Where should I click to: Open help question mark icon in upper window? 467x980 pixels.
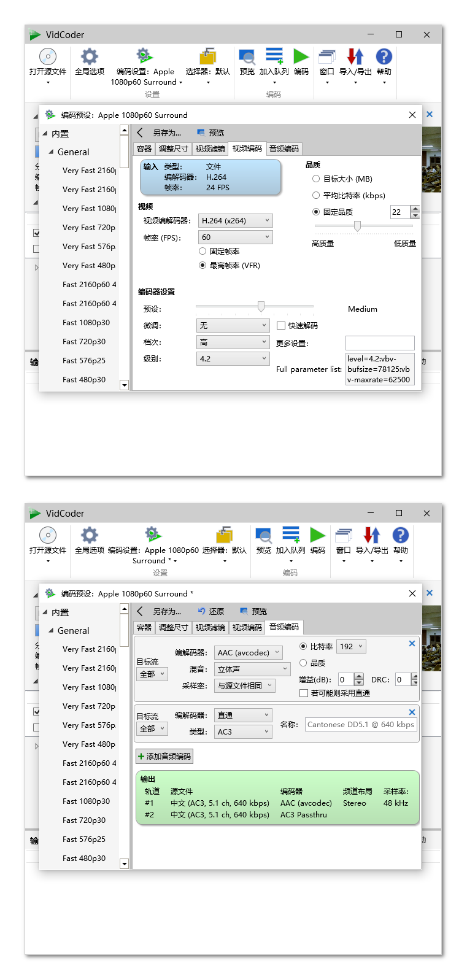[x=384, y=56]
